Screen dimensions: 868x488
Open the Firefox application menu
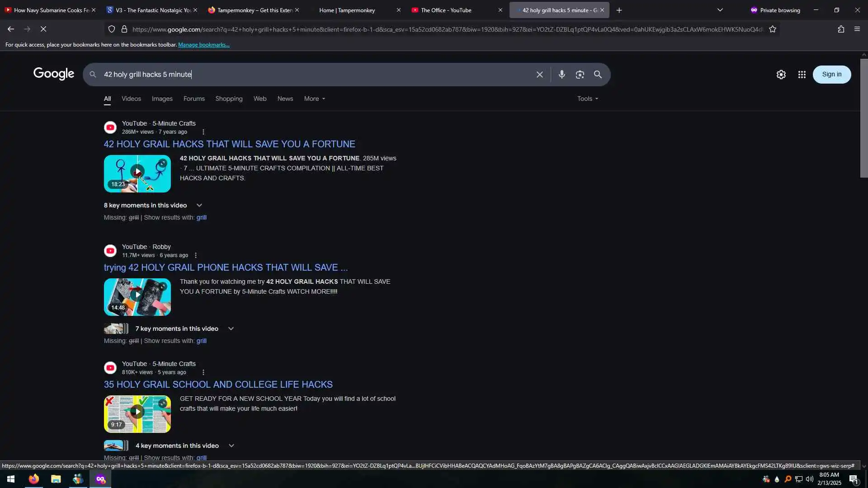coord(857,29)
